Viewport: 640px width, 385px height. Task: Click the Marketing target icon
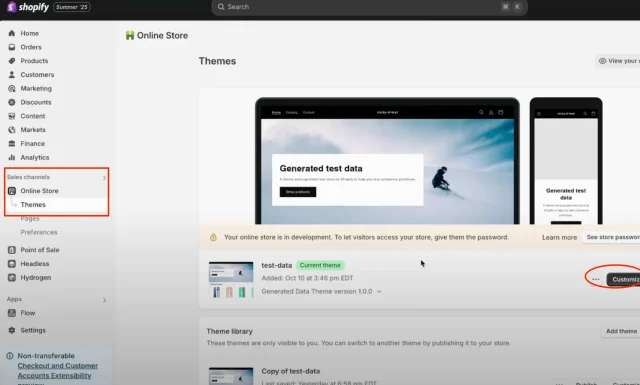click(12, 89)
